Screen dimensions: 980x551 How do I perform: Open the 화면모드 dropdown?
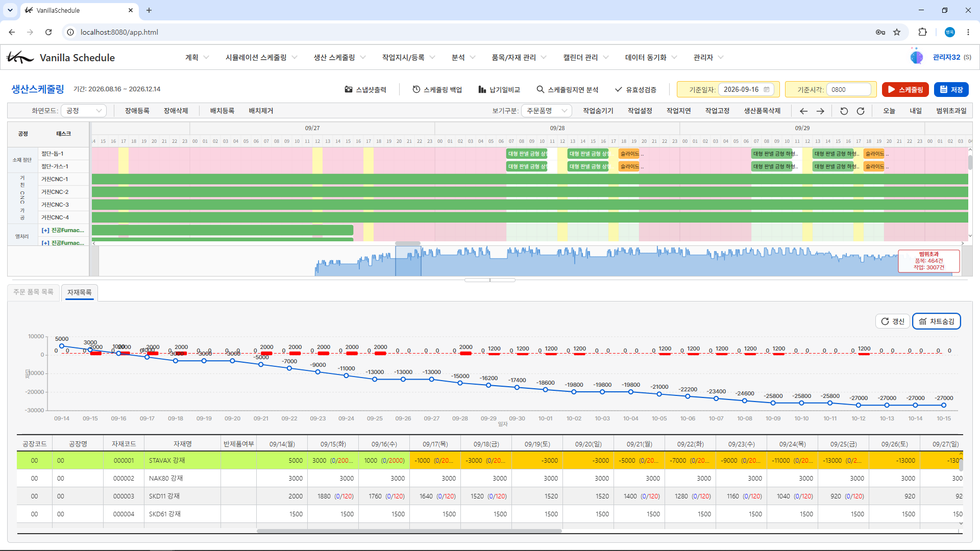point(83,111)
